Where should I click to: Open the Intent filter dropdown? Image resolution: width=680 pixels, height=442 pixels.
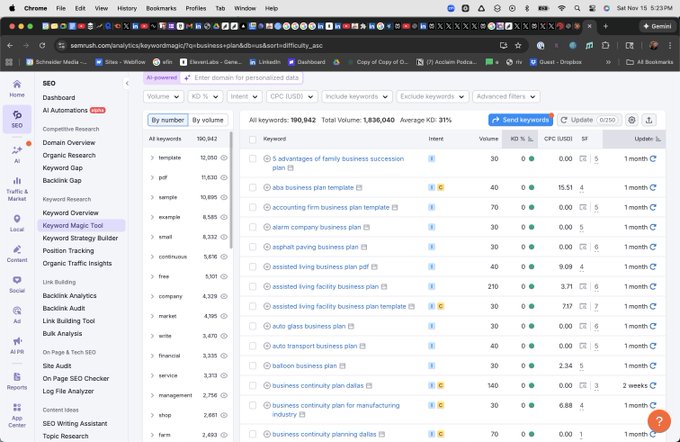click(244, 96)
